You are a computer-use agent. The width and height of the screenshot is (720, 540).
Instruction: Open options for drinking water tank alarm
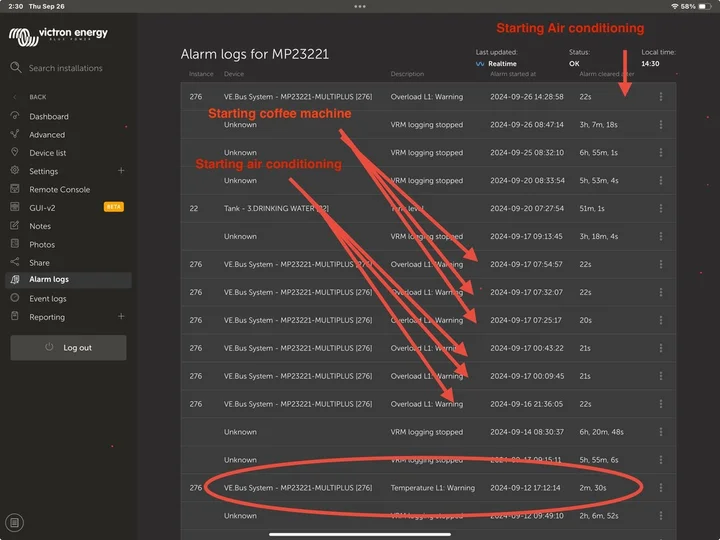pos(661,208)
